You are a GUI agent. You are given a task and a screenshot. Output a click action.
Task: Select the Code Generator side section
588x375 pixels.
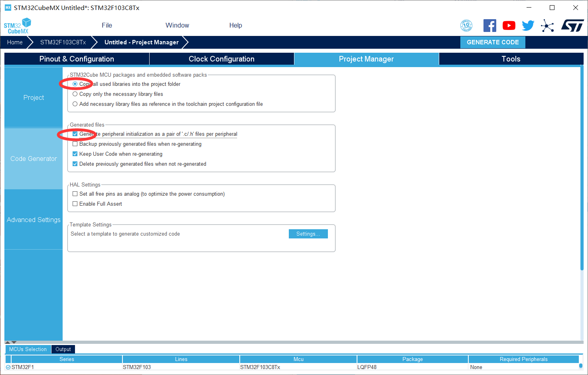click(34, 159)
